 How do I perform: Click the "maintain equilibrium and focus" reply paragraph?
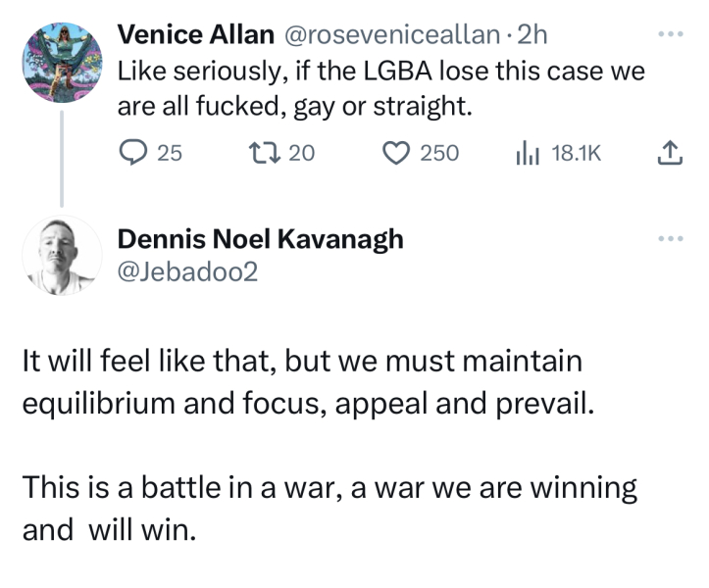pos(304,382)
